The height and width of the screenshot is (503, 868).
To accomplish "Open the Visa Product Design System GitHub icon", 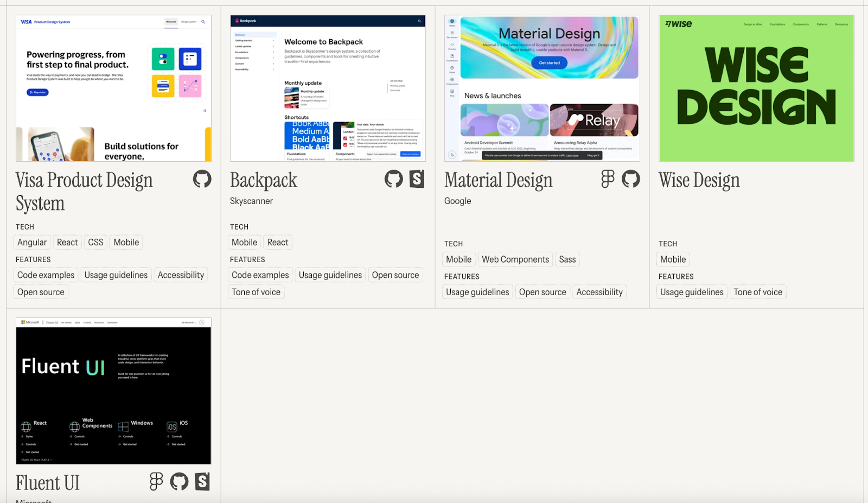I will [202, 179].
